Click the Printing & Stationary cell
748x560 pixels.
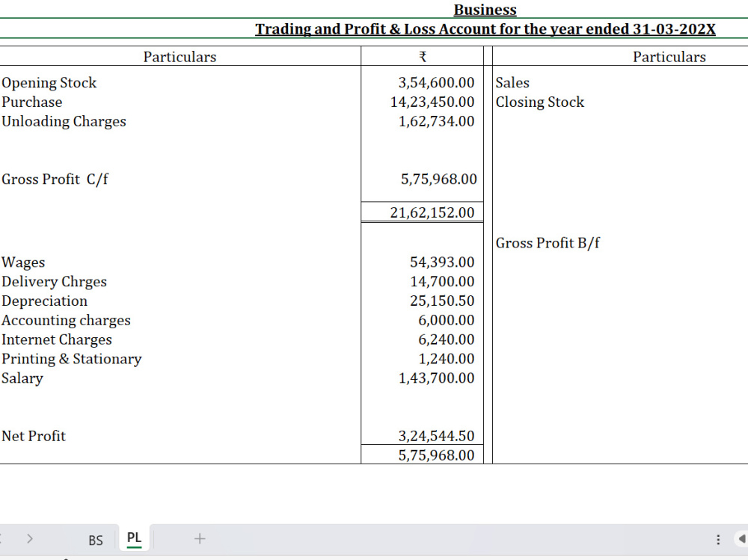(72, 359)
